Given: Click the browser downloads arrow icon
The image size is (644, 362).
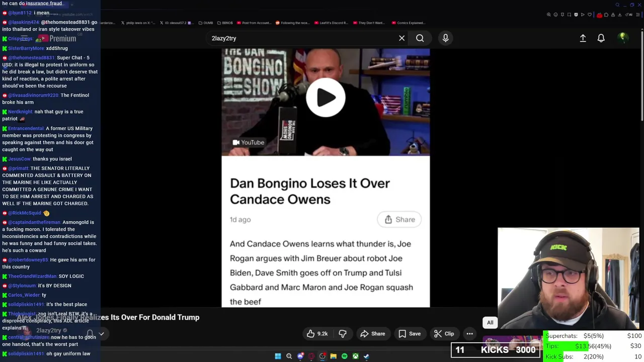Looking at the screenshot, I should pos(619,15).
